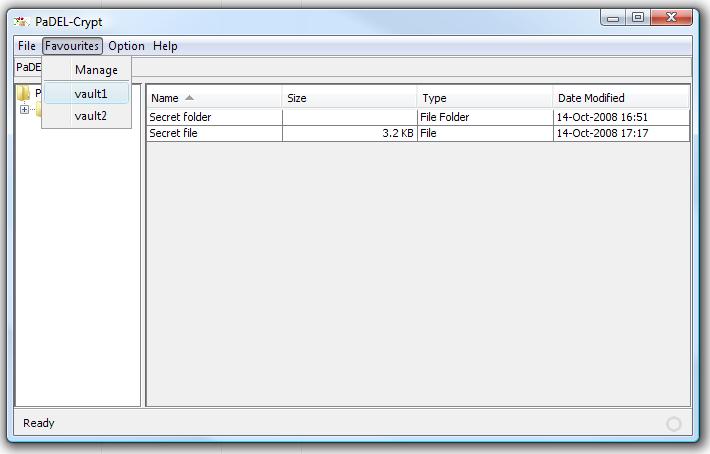The width and height of the screenshot is (710, 454).
Task: Click the sort arrow beside Name header
Action: coord(190,98)
